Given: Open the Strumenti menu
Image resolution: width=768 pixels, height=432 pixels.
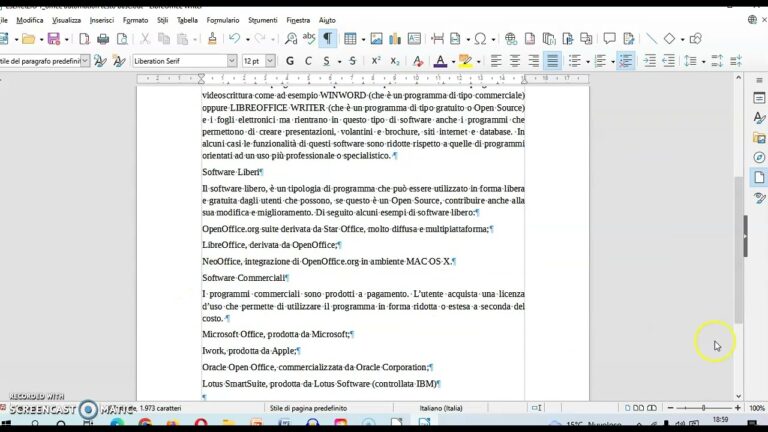Looking at the screenshot, I should [263, 20].
